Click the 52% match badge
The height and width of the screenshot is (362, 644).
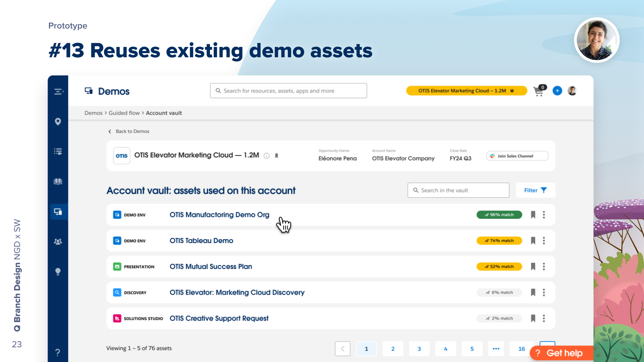click(499, 266)
